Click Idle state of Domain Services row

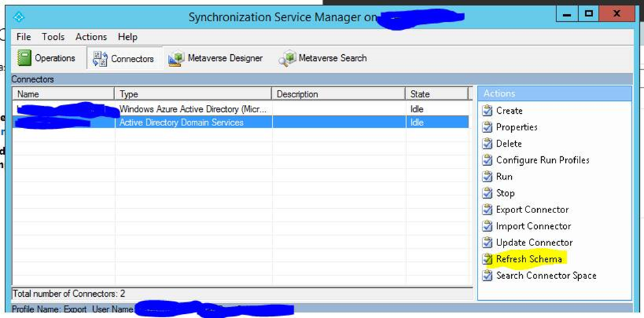pos(417,123)
